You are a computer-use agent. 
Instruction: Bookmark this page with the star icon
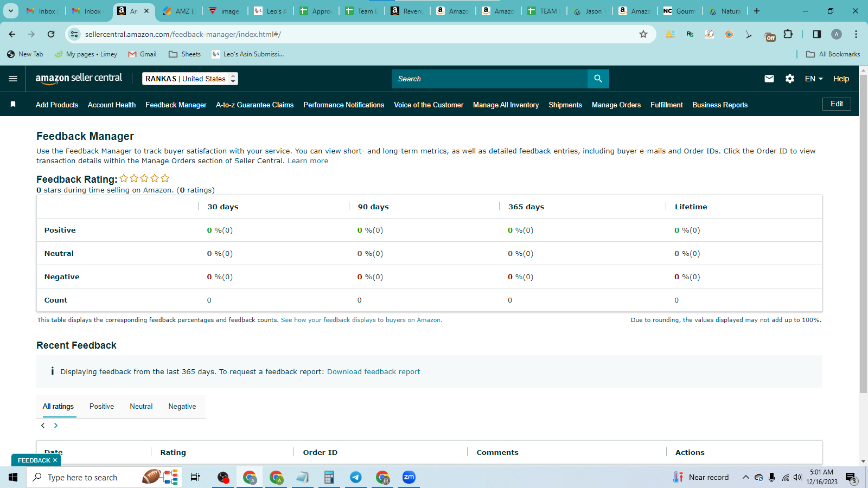click(643, 34)
